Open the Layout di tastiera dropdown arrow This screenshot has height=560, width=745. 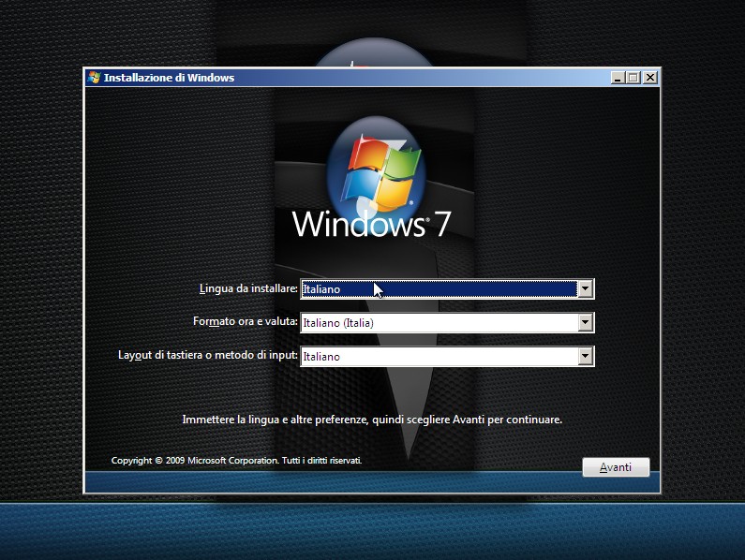point(586,356)
